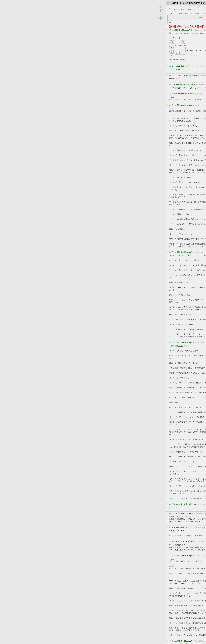Click the pixelated up arrow scroll icon
The height and width of the screenshot is (644, 206).
tap(161, 9)
